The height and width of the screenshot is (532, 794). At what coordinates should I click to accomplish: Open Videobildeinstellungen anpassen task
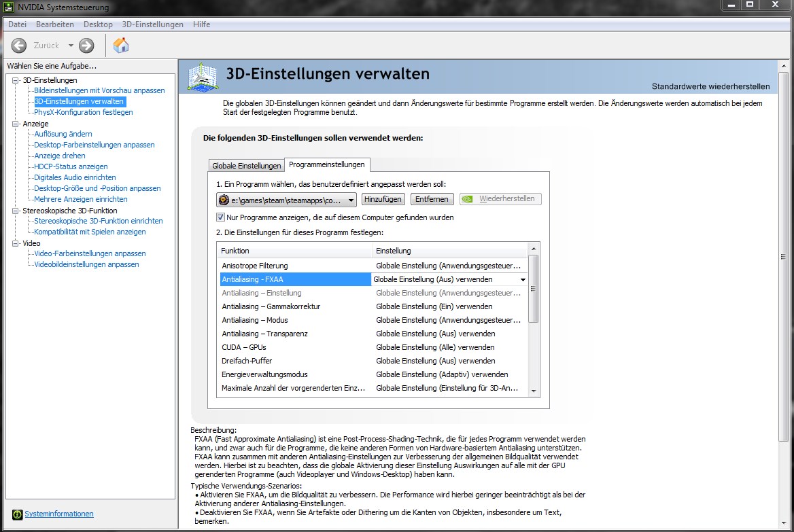tap(86, 265)
